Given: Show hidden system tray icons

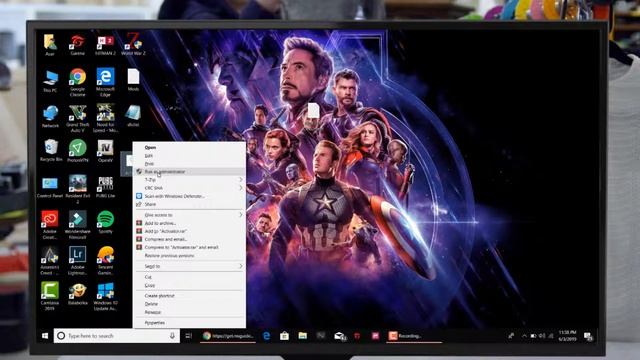Looking at the screenshot, I should point(524,336).
